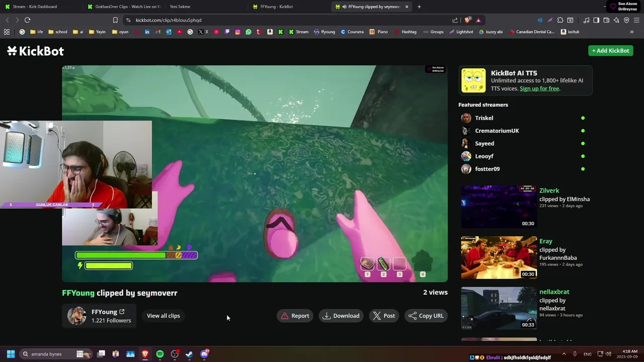Close the FFYoung clipped by seymoverr tab
The image size is (644, 362).
(407, 7)
